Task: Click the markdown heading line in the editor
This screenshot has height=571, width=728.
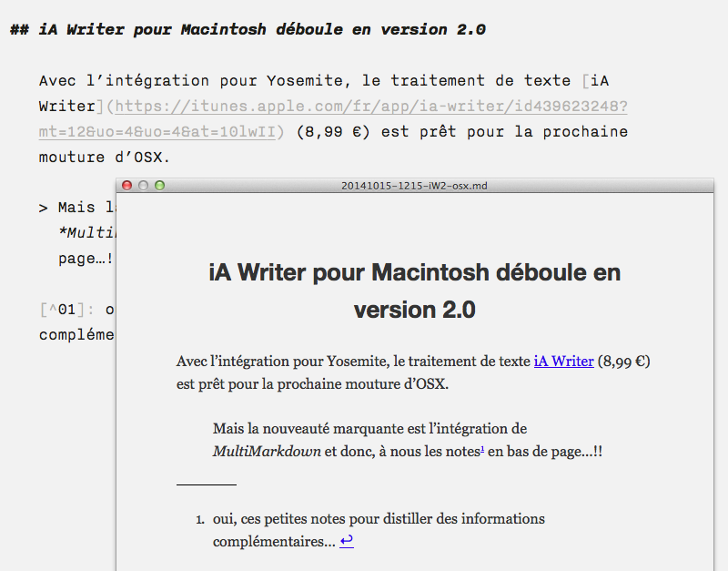Action: click(248, 30)
